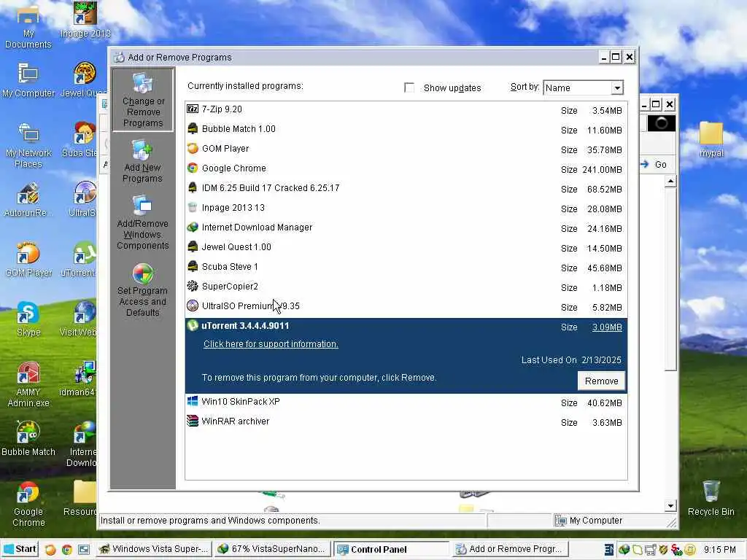Click here for support information link
The width and height of the screenshot is (747, 560).
coord(271,344)
